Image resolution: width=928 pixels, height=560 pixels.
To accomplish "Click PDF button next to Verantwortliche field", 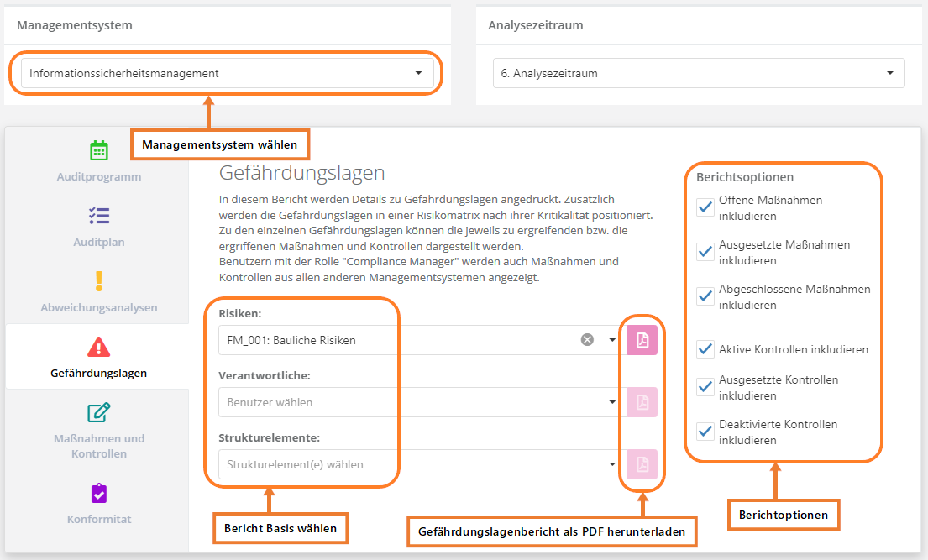I will click(642, 402).
